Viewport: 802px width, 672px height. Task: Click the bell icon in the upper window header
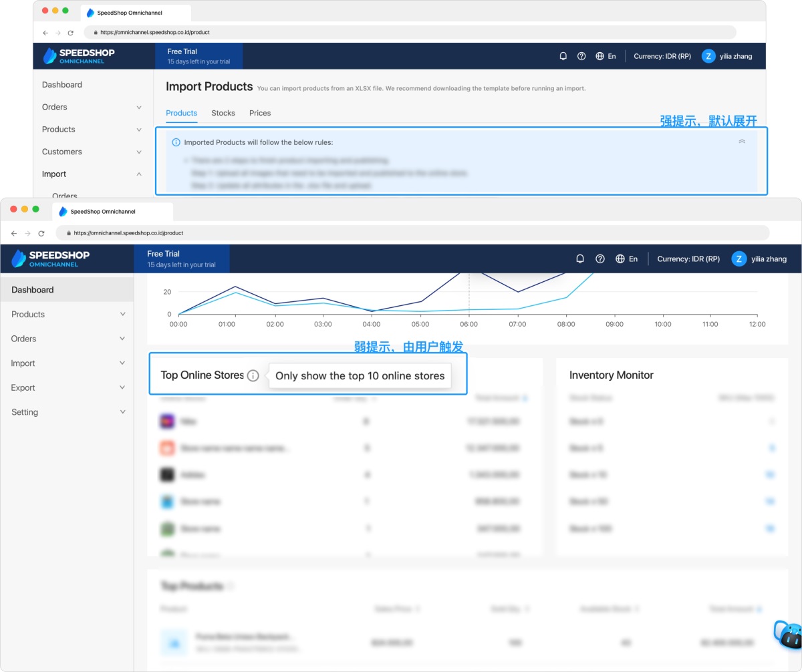tap(563, 56)
